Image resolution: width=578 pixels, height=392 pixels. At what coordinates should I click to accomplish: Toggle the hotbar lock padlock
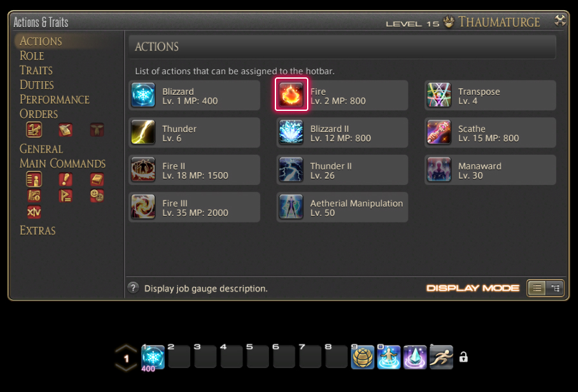pos(463,357)
